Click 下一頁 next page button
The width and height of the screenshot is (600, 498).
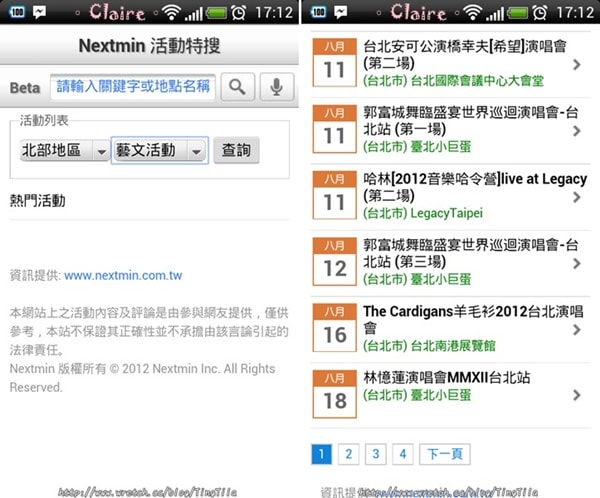(x=443, y=454)
